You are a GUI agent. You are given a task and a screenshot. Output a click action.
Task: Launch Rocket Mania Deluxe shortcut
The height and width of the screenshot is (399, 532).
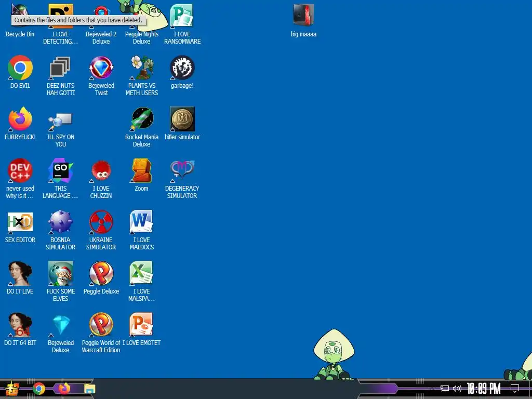click(142, 127)
